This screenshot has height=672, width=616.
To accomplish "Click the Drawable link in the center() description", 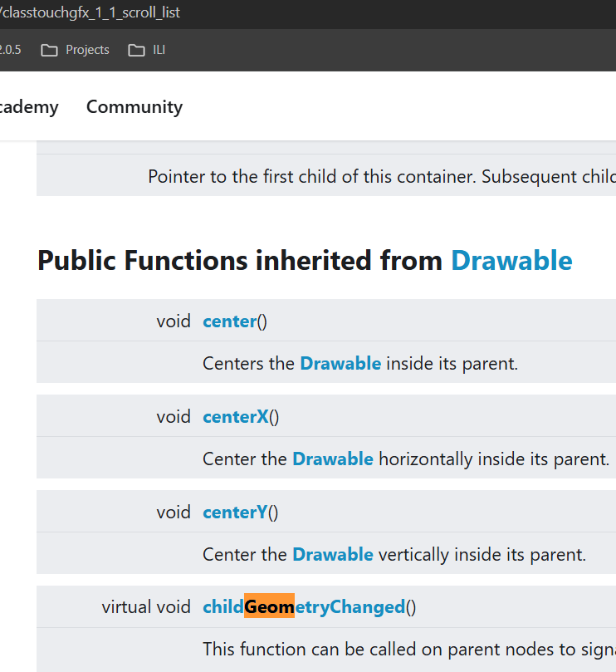I will 340,363.
